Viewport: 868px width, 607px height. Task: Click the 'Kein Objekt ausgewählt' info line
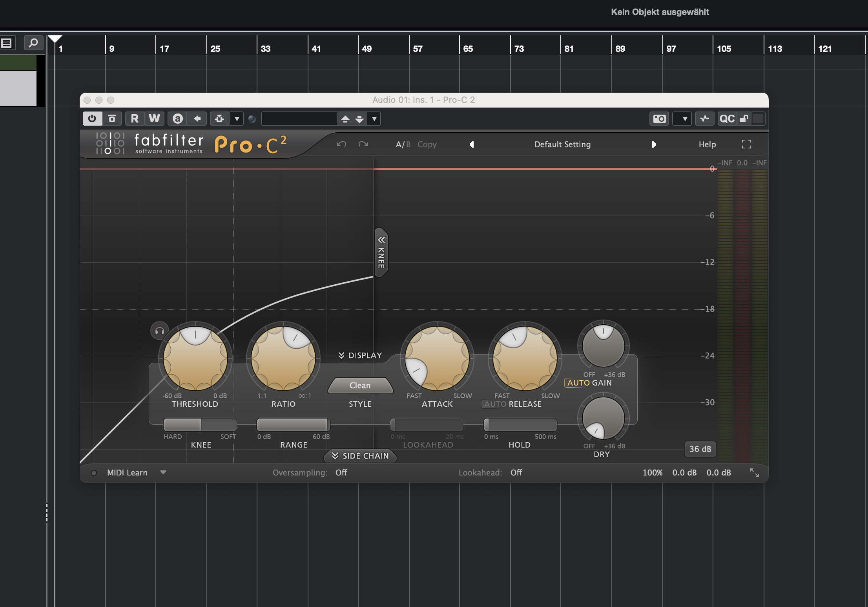pos(660,12)
